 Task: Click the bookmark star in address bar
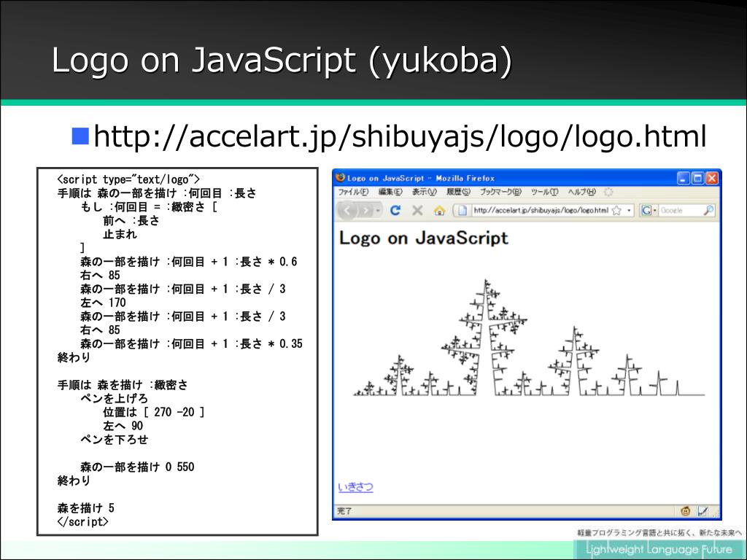616,211
